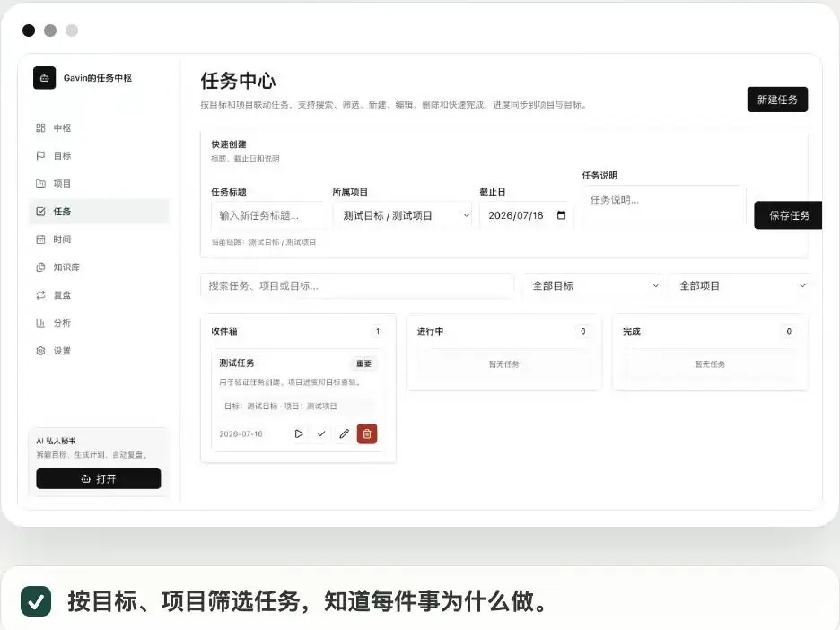Click the 任务标题 input field

click(x=267, y=215)
